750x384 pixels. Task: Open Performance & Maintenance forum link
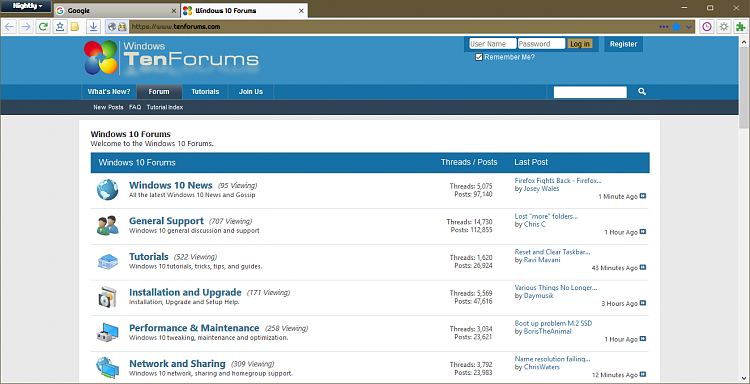[194, 328]
